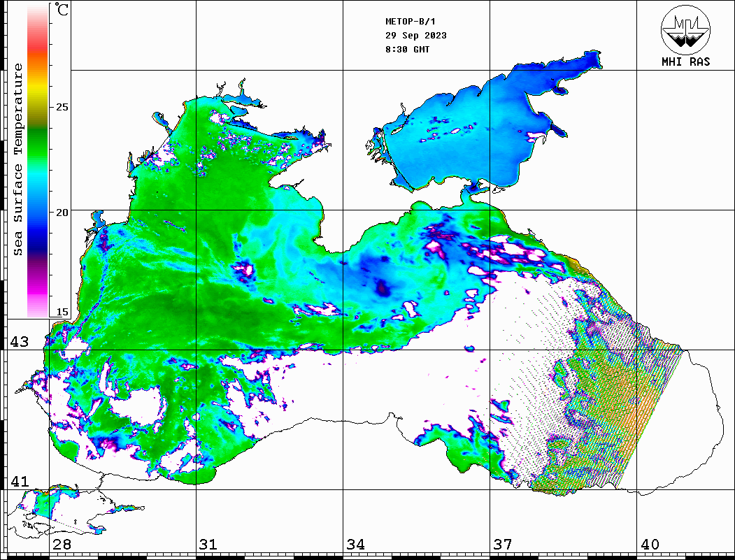Viewport: 735px width, 560px height.
Task: Click the 25 value on temperature scale
Action: [62, 107]
